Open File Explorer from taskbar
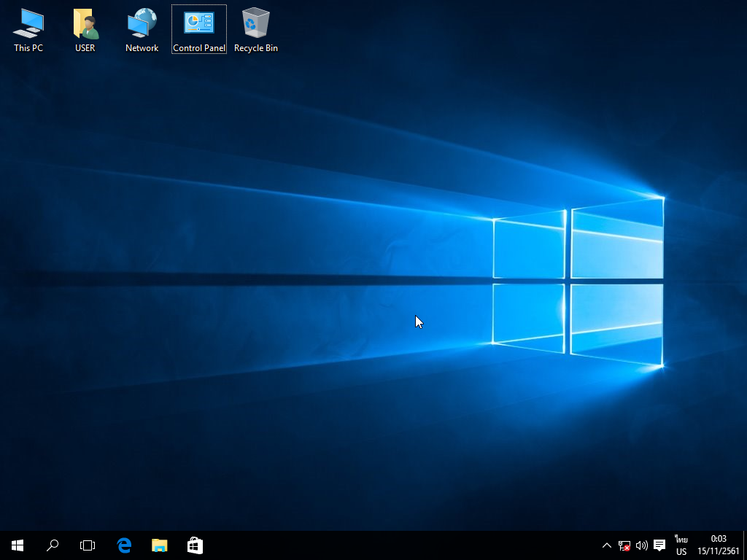The image size is (747, 560). [159, 545]
